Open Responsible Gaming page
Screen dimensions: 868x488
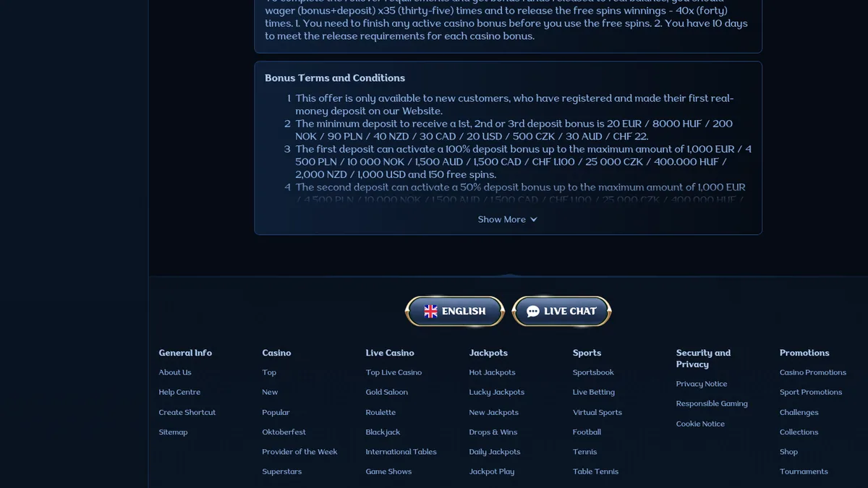pos(712,403)
